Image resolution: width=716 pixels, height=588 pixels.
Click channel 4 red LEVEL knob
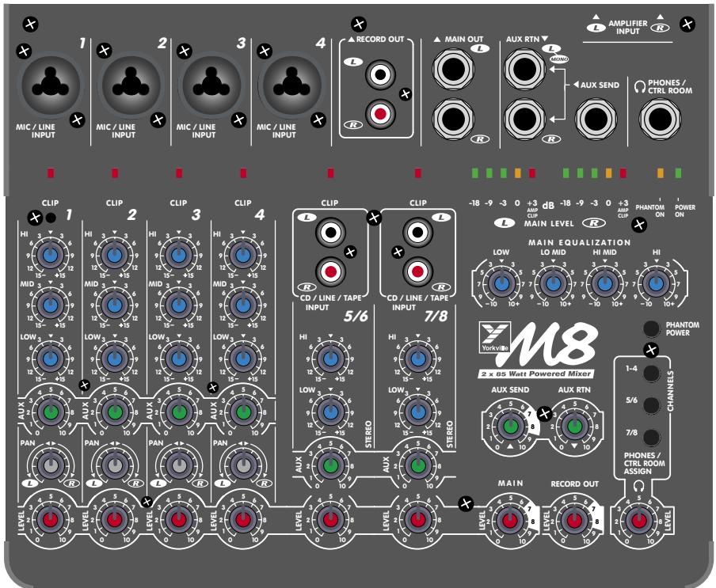243,519
